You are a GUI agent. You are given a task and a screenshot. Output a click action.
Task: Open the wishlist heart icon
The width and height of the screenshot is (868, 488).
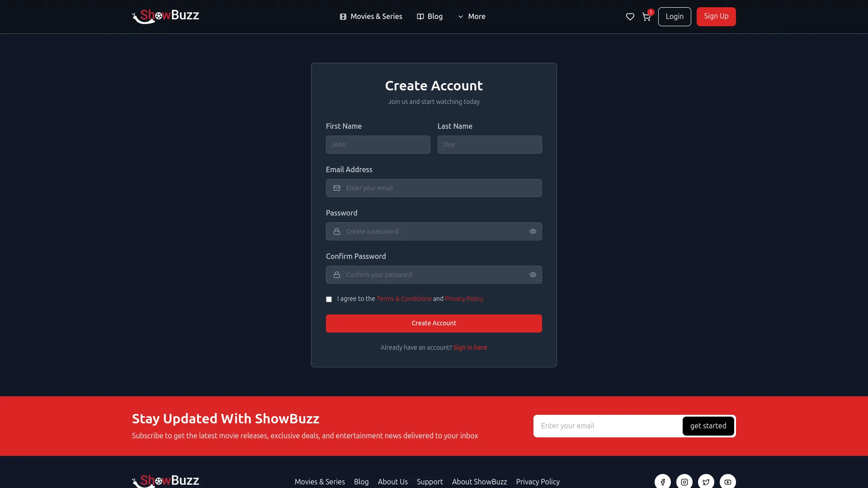click(630, 17)
